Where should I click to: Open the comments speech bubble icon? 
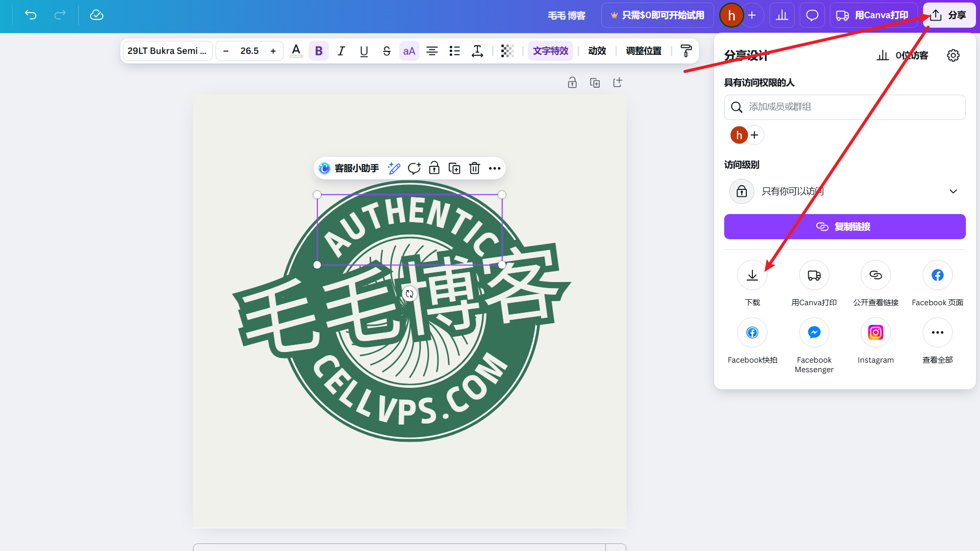[x=812, y=15]
